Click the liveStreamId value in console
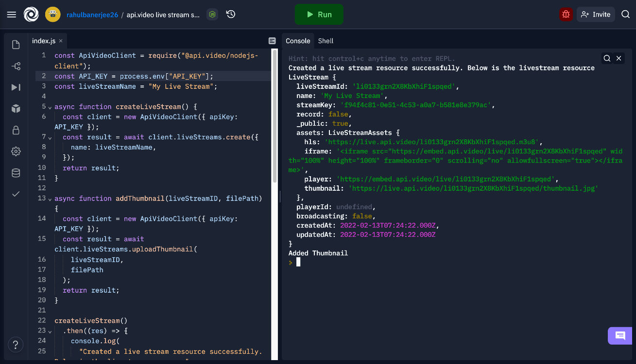Viewport: 636px width, 364px height. 405,86
